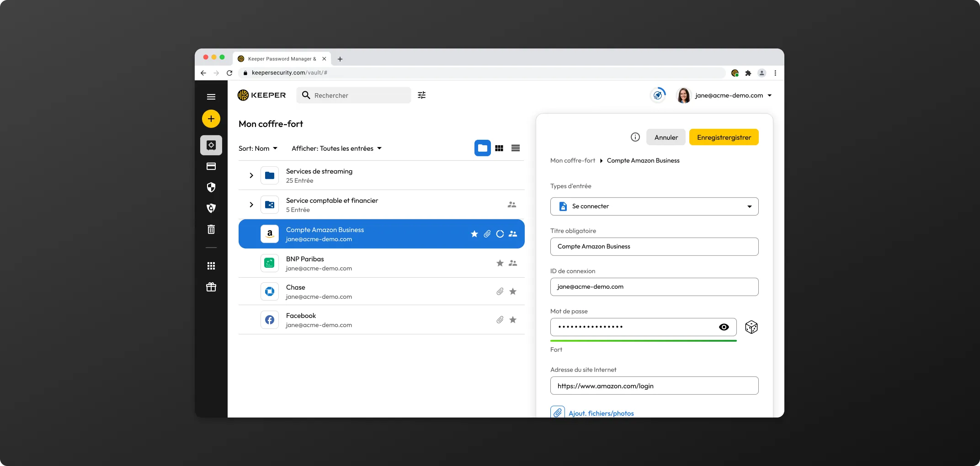Click info icon next to Annuler
Screen dimensions: 980x466
[x=635, y=137]
